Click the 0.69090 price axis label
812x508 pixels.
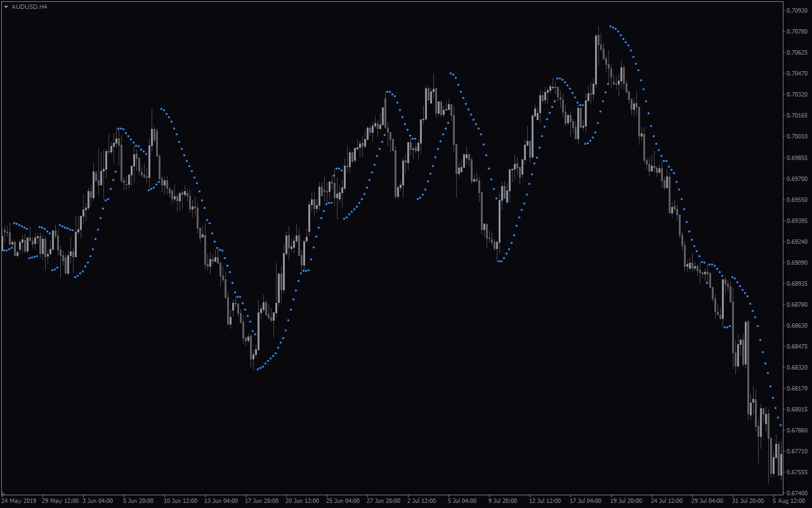[x=797, y=262]
